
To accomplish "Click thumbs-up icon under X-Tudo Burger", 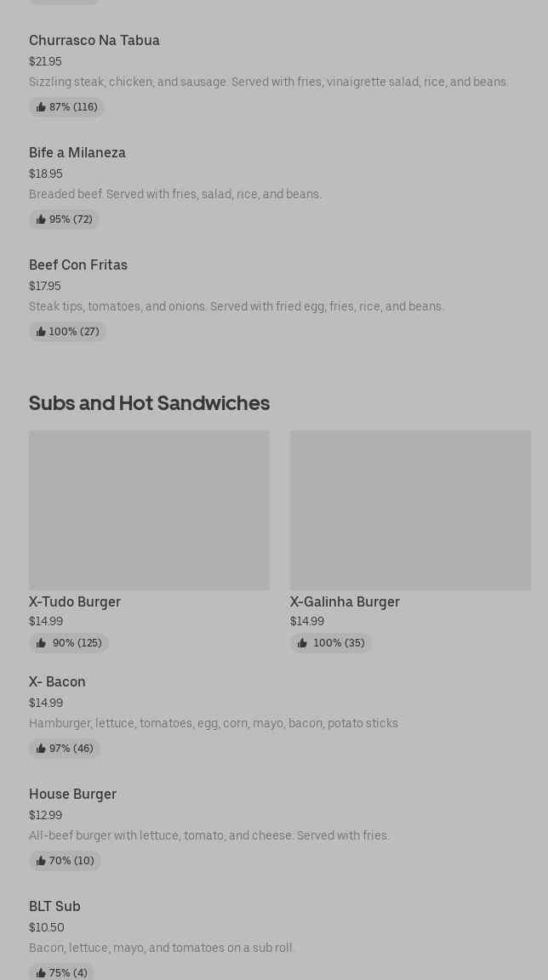I will (41, 643).
